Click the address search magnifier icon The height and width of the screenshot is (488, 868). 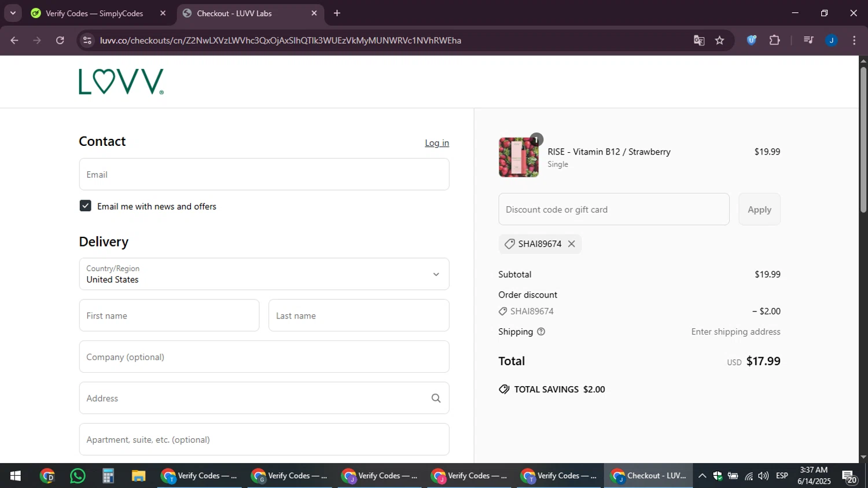click(x=436, y=398)
